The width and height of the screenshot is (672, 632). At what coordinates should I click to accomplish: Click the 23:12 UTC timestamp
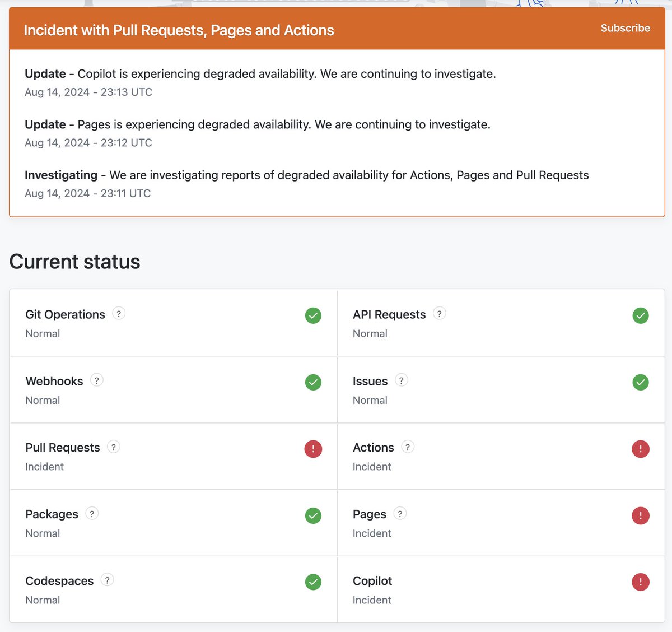point(88,143)
